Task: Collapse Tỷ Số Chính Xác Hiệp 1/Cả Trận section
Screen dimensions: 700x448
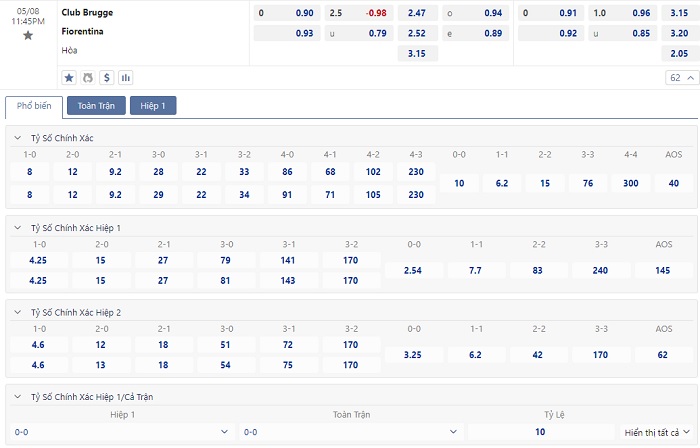Action: click(x=17, y=397)
